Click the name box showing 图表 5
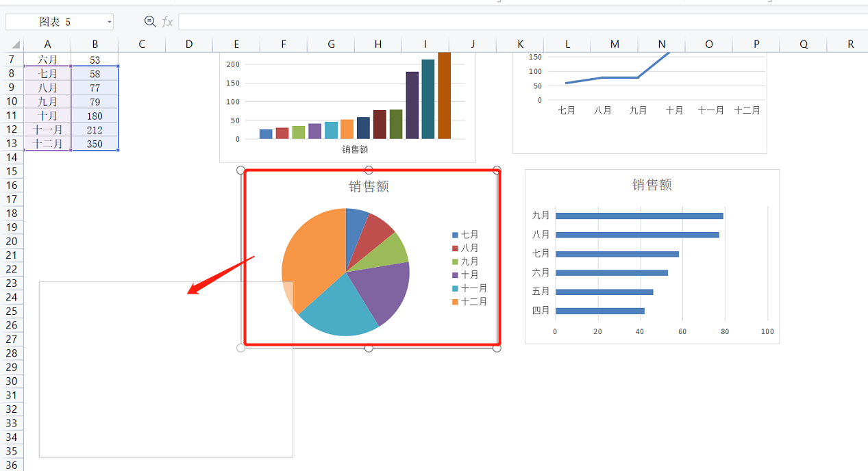 [59, 22]
